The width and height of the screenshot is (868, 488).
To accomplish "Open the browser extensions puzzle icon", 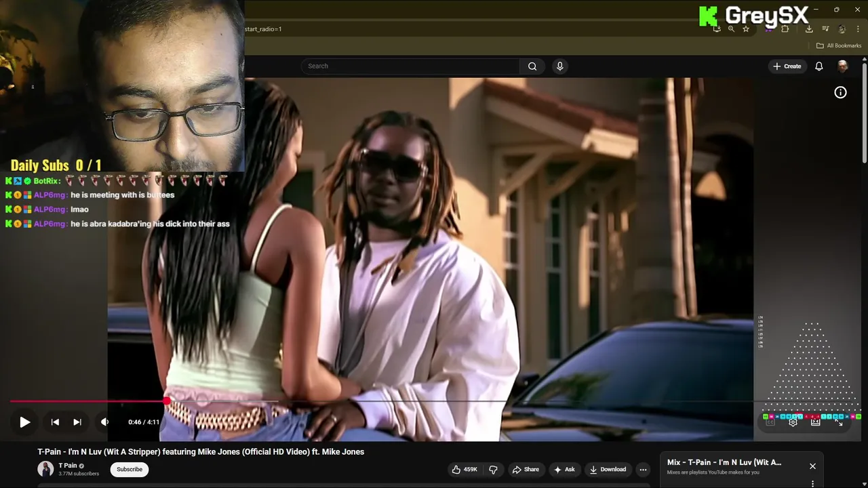I will click(785, 29).
